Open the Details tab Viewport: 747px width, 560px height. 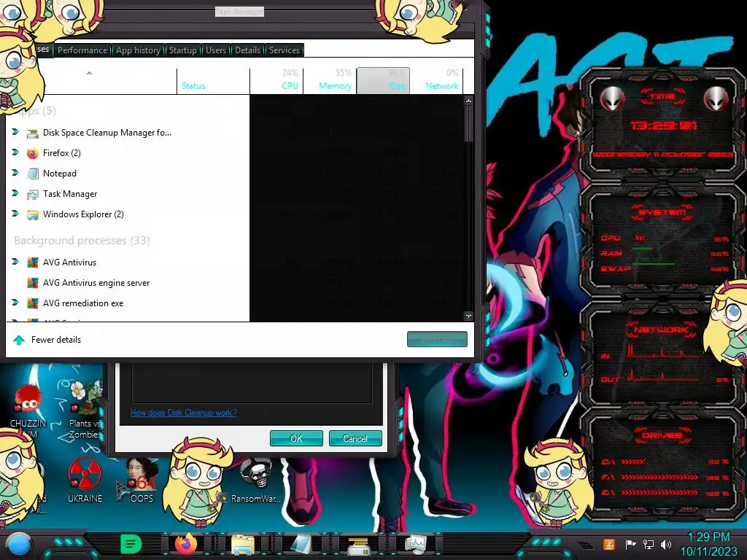coord(248,50)
